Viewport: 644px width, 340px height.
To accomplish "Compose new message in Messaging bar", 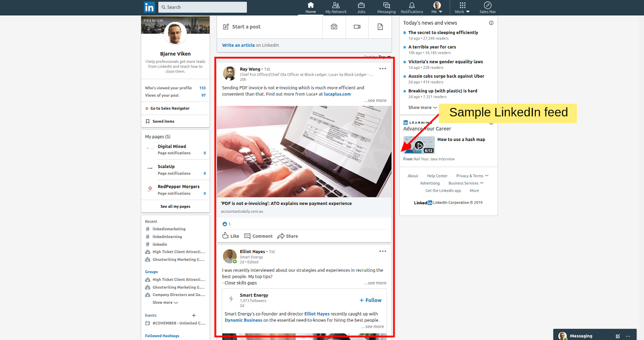I will pos(617,336).
